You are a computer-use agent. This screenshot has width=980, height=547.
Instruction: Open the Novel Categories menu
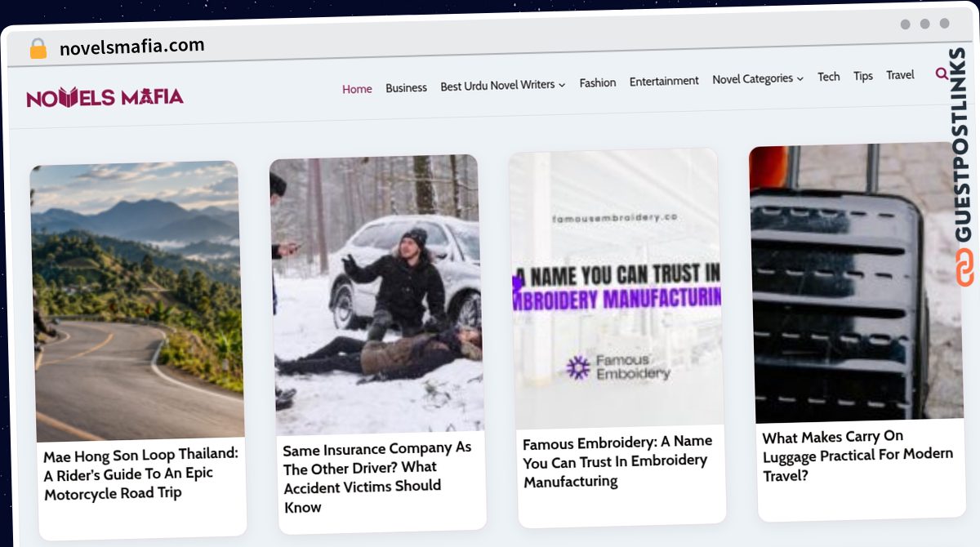point(752,79)
